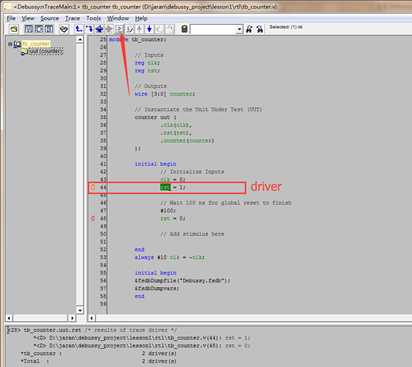Click the always statement on line 53

point(170,257)
